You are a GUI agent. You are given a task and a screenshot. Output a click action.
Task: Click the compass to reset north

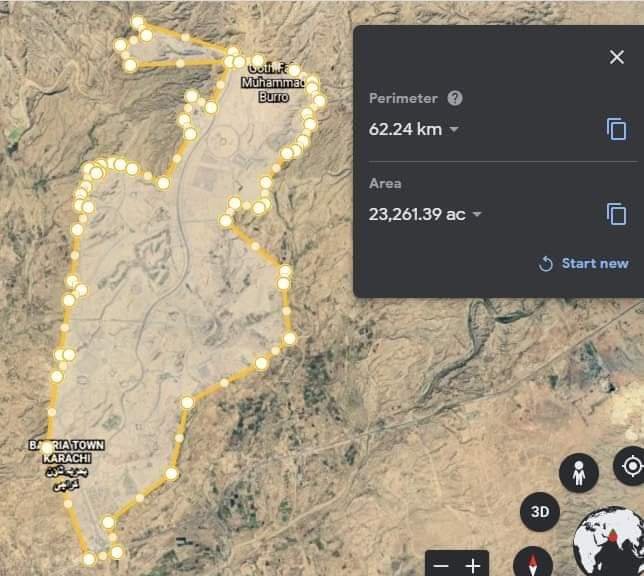pyautogui.click(x=533, y=562)
